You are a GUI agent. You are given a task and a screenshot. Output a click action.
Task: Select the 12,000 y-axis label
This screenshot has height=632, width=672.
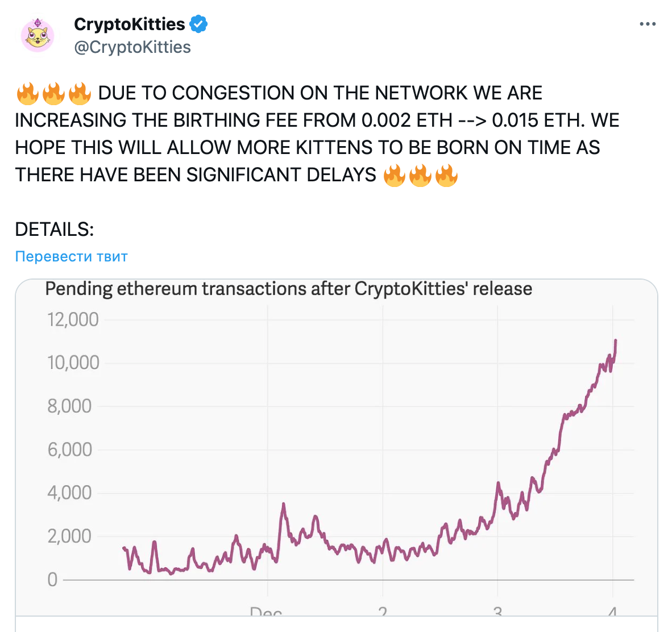(x=73, y=319)
